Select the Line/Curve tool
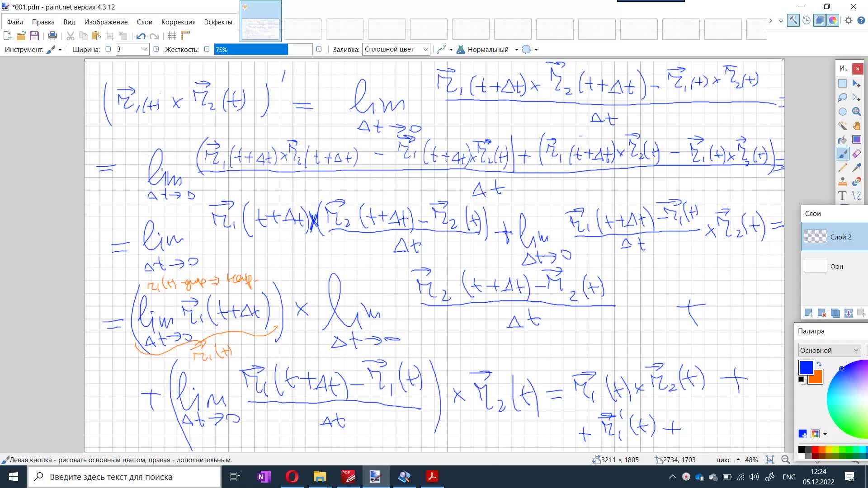 (x=856, y=196)
